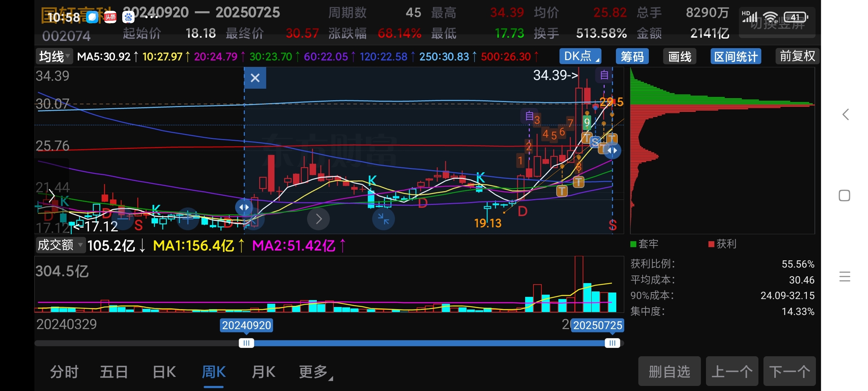Image resolution: width=868 pixels, height=391 pixels.
Task: Go to next stock with 下一个
Action: pyautogui.click(x=790, y=371)
